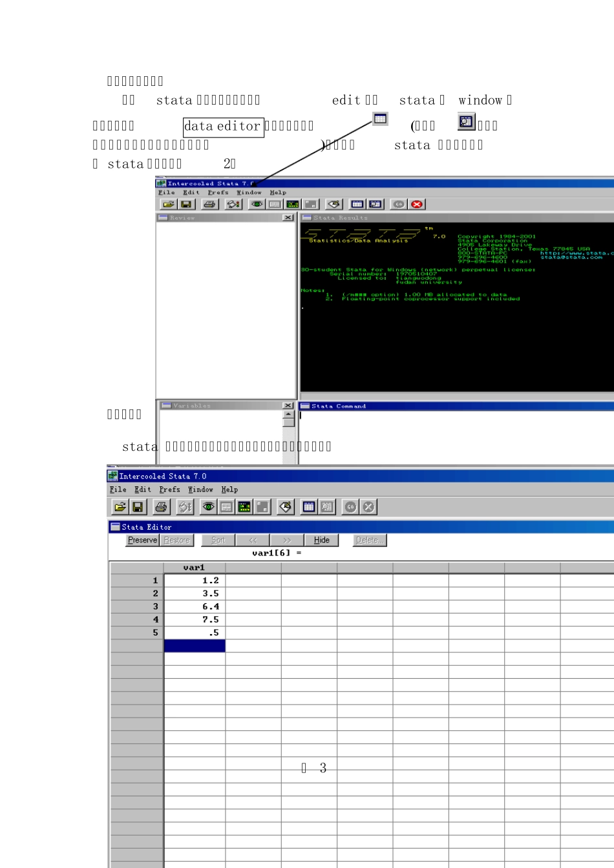Click Restore button in Stata Editor

click(176, 541)
